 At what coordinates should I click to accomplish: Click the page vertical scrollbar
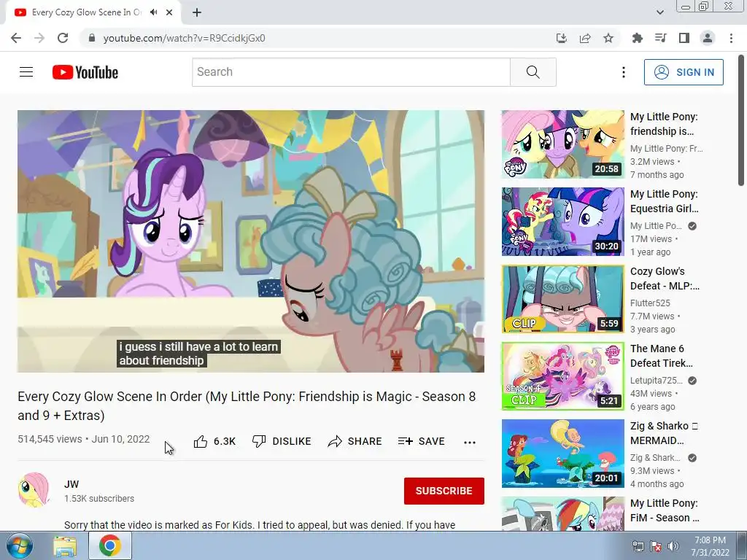tap(741, 120)
